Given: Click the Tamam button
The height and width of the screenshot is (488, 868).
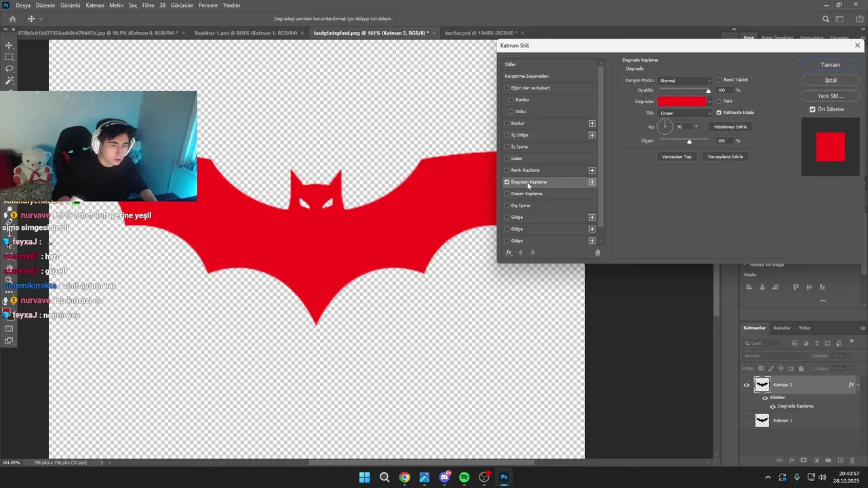Looking at the screenshot, I should [830, 65].
